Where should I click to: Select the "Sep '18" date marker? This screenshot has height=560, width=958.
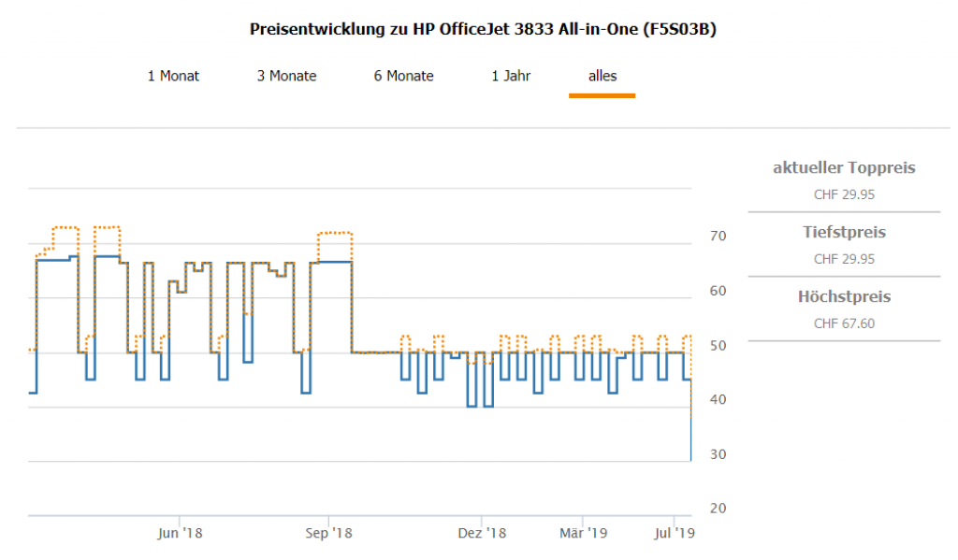(x=329, y=533)
